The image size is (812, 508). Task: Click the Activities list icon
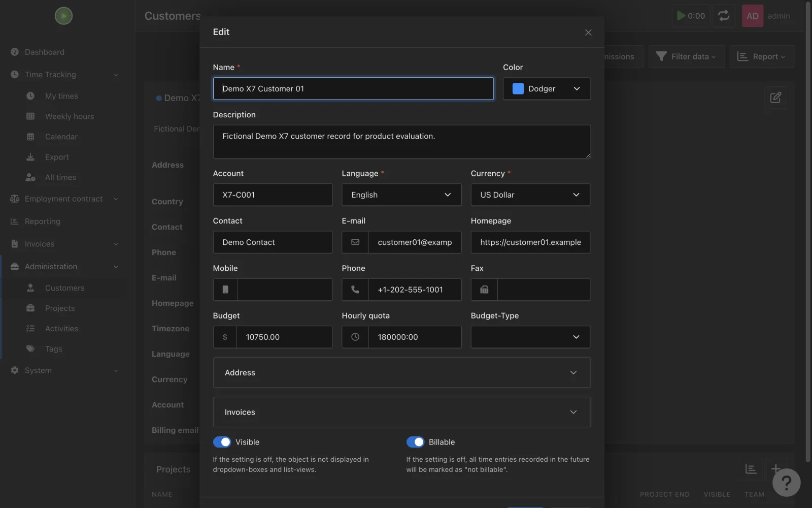pos(30,329)
